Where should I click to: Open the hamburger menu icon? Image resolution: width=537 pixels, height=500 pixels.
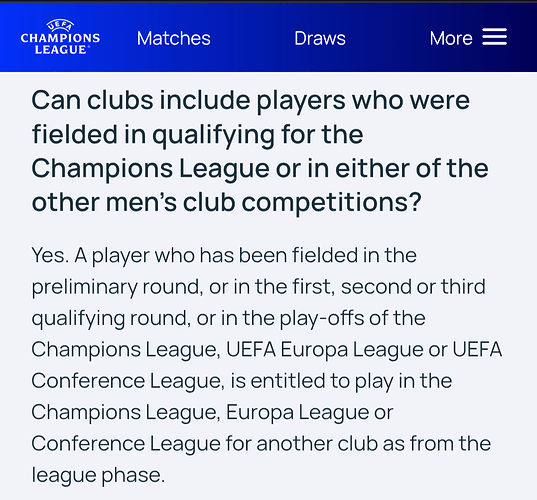tap(495, 37)
